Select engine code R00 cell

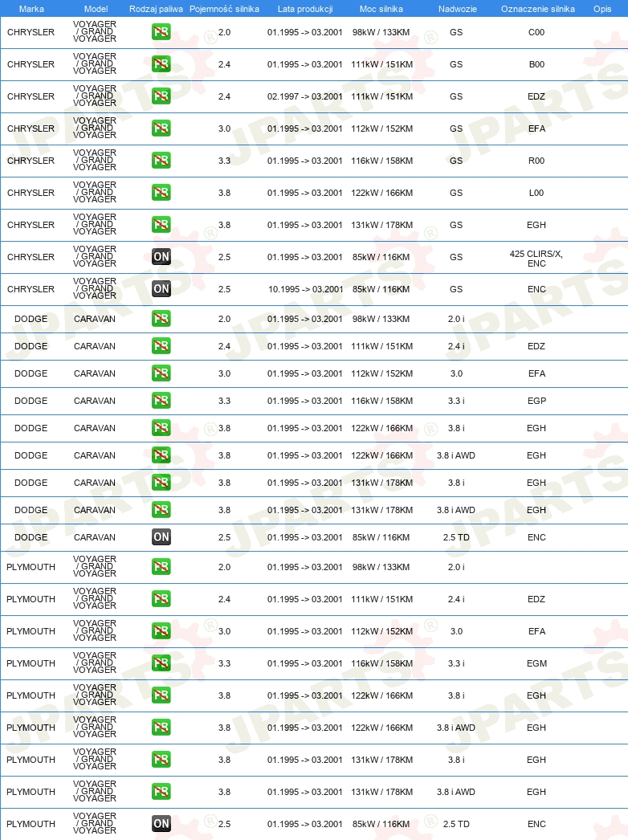(x=536, y=161)
